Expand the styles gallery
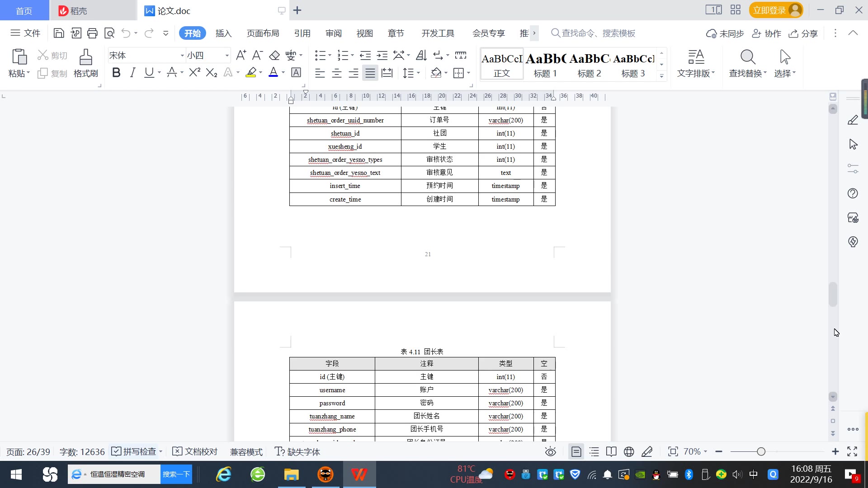The width and height of the screenshot is (868, 488). [x=661, y=76]
